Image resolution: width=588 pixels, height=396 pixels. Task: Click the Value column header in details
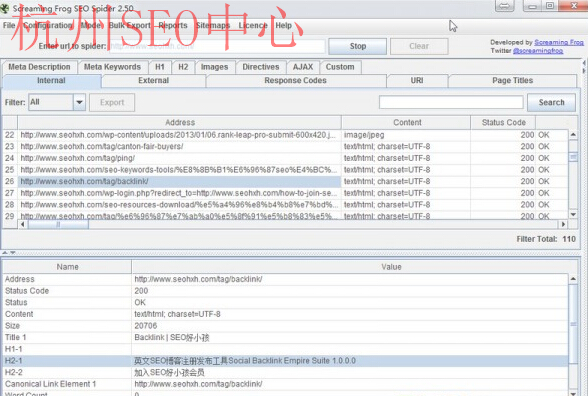[x=391, y=267]
